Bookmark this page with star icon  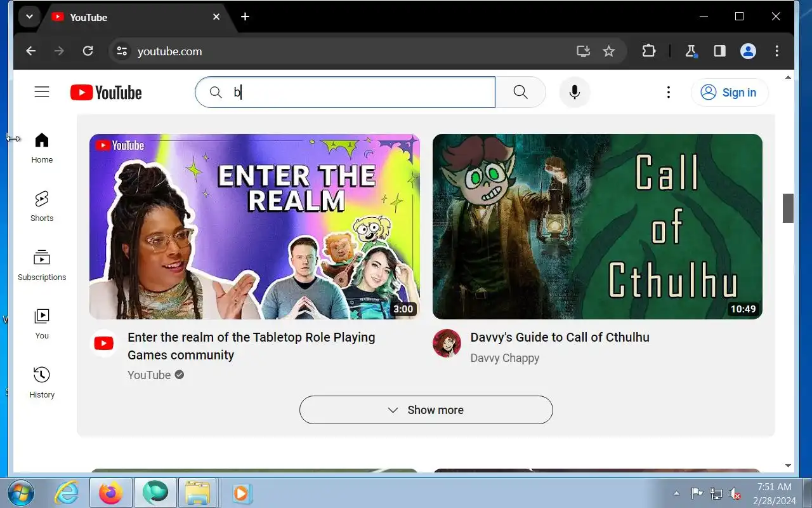coord(609,51)
